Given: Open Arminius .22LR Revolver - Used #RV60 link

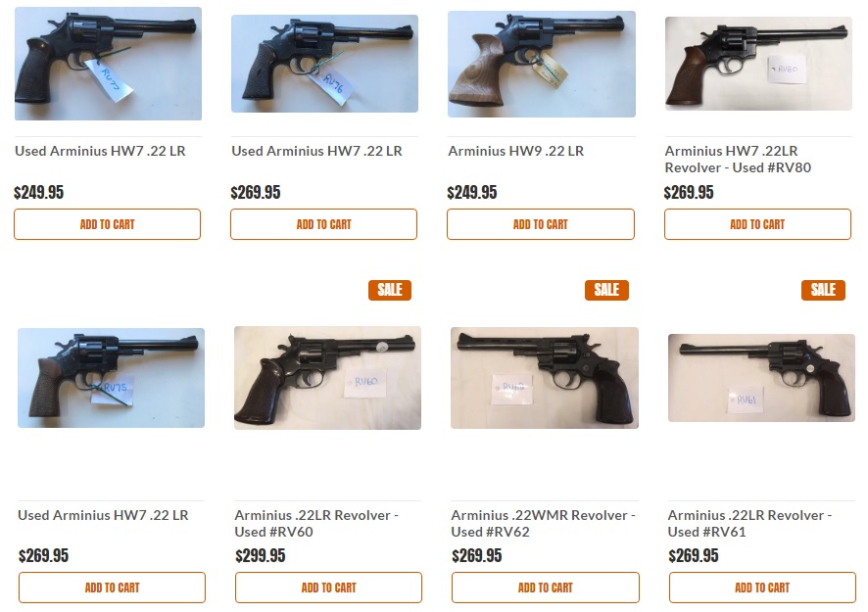Looking at the screenshot, I should point(315,523).
